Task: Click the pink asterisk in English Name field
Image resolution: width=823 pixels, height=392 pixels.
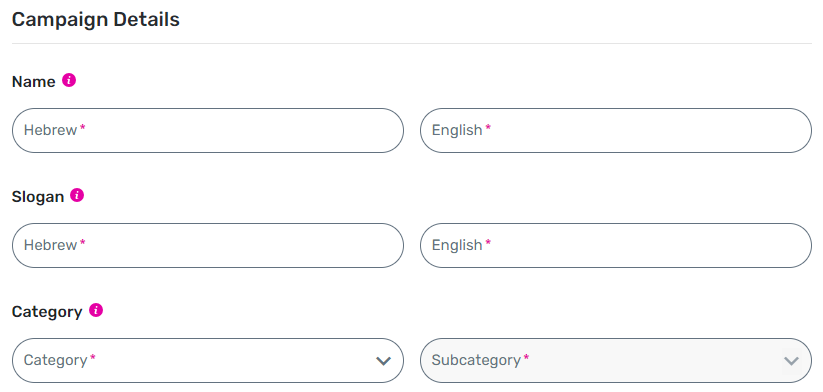Action: (x=488, y=128)
